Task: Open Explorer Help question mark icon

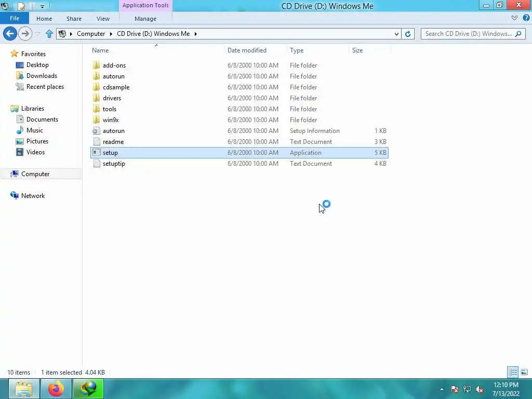Action: (x=526, y=18)
